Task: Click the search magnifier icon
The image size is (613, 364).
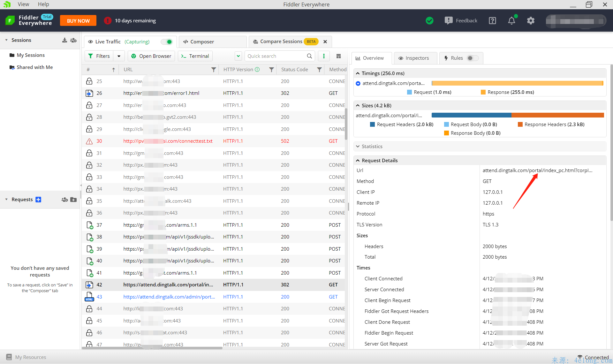Action: coord(309,56)
